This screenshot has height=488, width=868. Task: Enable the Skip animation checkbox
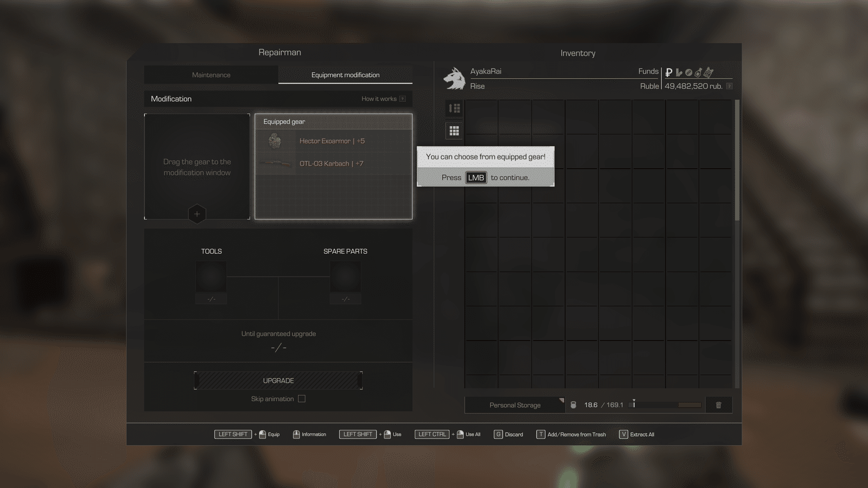click(302, 399)
